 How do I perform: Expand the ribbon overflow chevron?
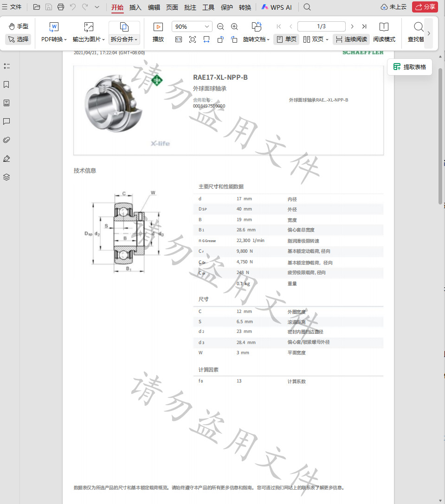click(429, 33)
